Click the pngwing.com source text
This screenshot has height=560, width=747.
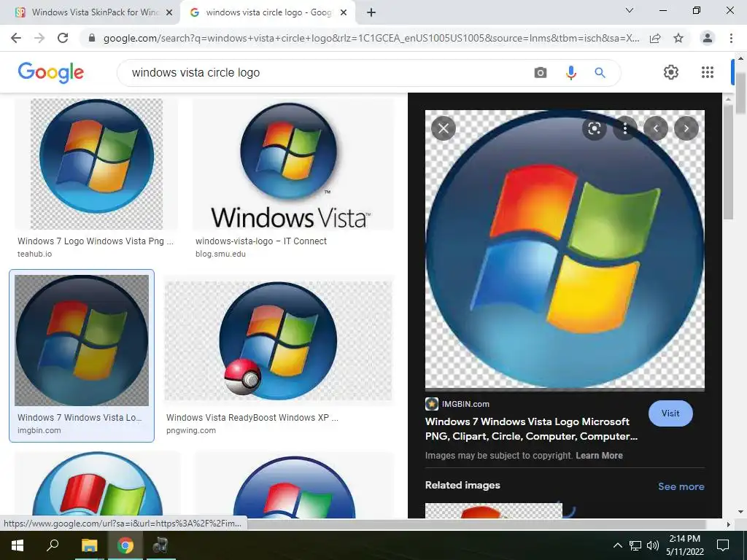(191, 430)
